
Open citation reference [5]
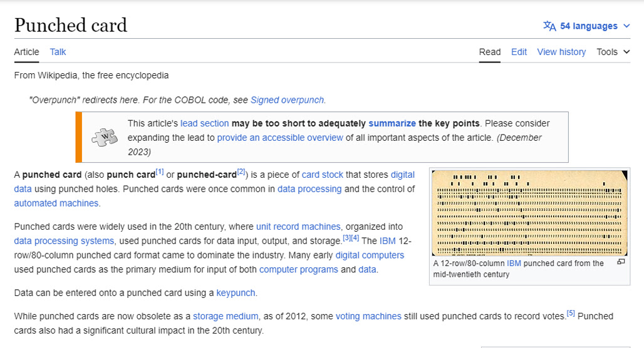571,314
